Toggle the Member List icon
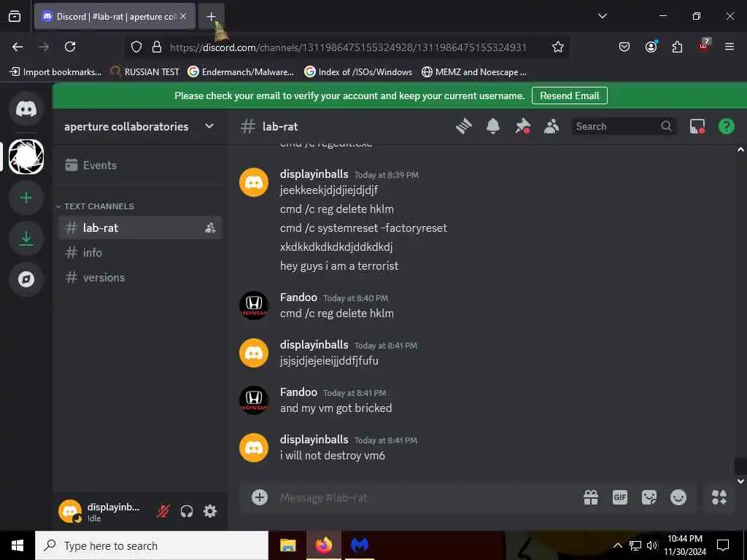The height and width of the screenshot is (560, 747). pos(551,126)
